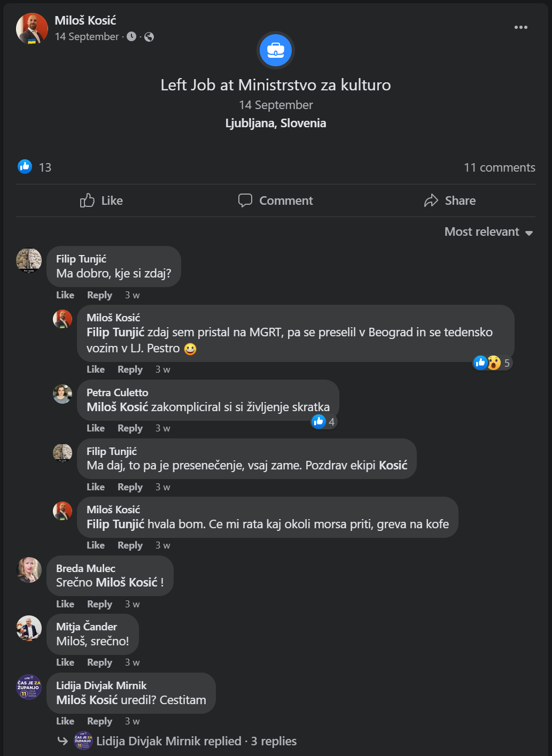Click the Comment button on the post
Image resolution: width=552 pixels, height=756 pixels.
275,200
